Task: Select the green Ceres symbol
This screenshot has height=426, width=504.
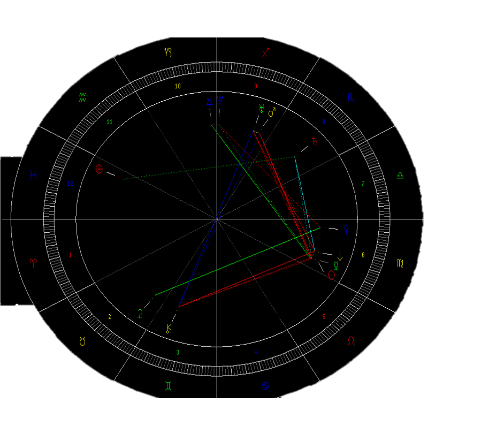Action: pyautogui.click(x=140, y=314)
